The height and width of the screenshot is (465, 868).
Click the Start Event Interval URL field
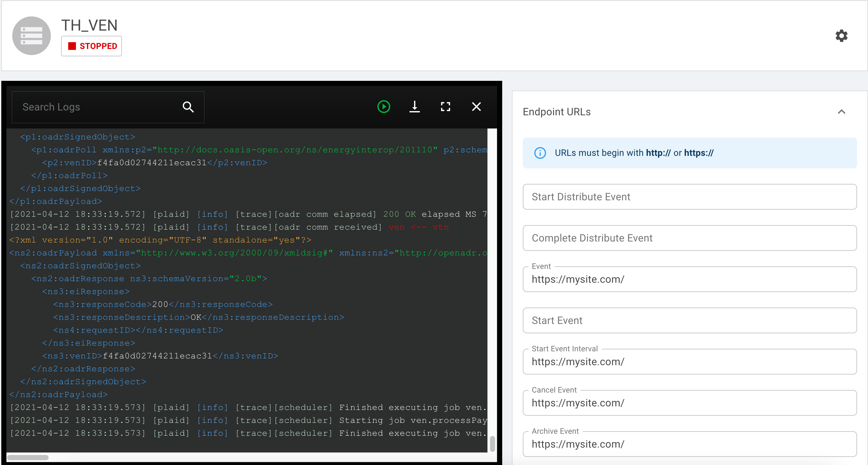(x=689, y=362)
